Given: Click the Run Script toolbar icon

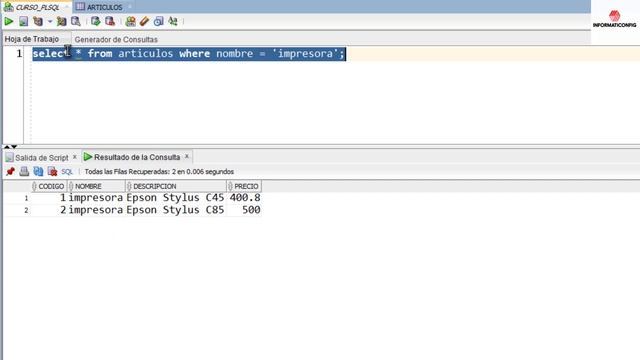Looking at the screenshot, I should [24, 21].
